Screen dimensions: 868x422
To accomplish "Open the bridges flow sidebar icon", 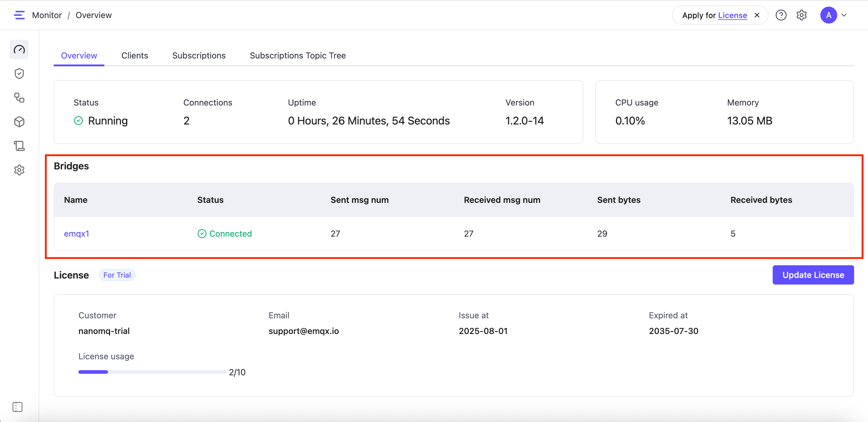I will (x=19, y=98).
